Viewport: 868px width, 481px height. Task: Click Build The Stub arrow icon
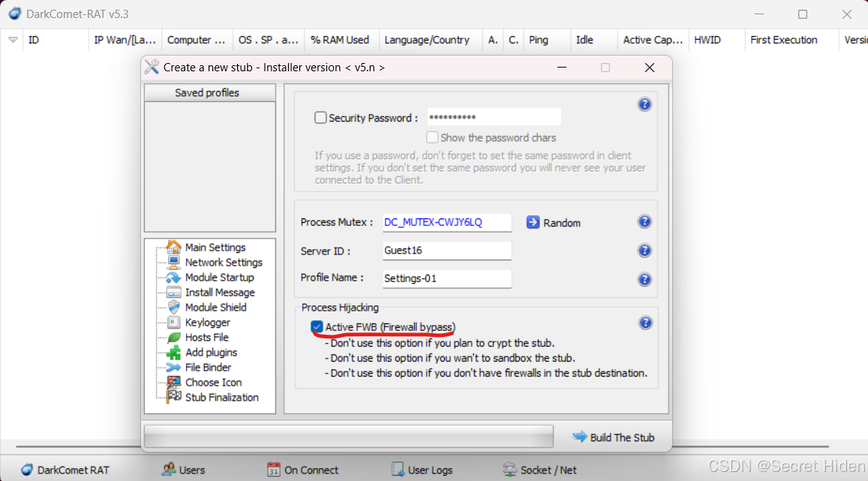tap(580, 437)
